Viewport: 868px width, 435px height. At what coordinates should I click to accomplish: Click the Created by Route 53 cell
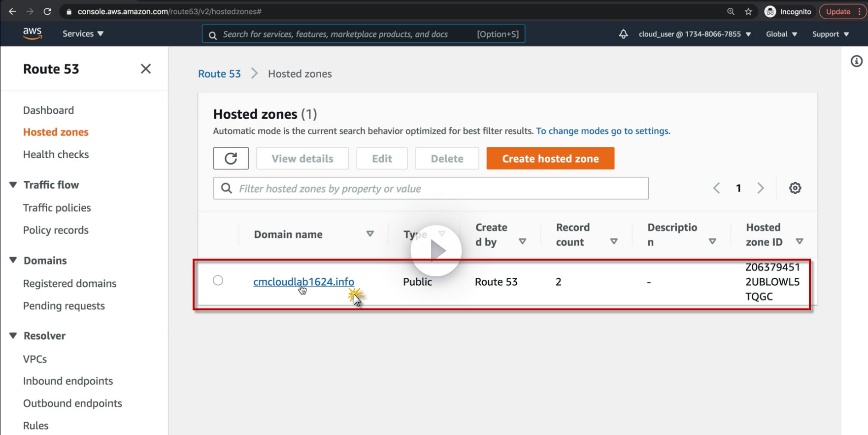coord(496,282)
